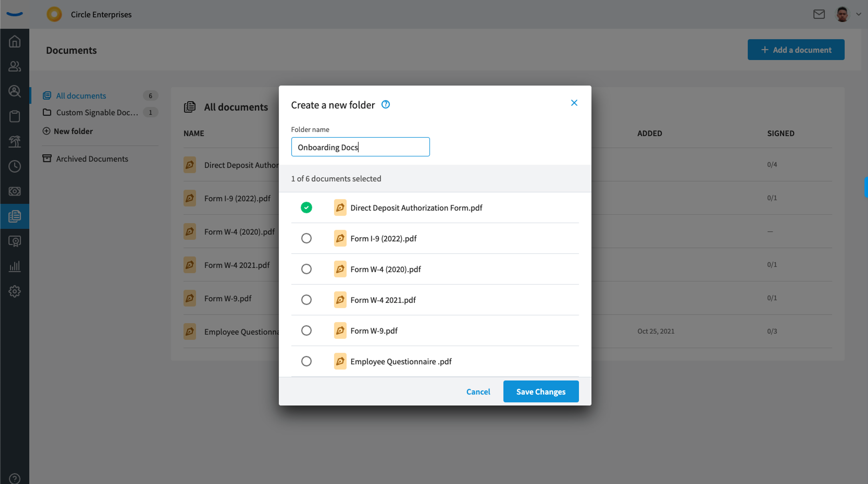The image size is (868, 484).
Task: Open the Documents sidebar icon
Action: click(x=14, y=216)
